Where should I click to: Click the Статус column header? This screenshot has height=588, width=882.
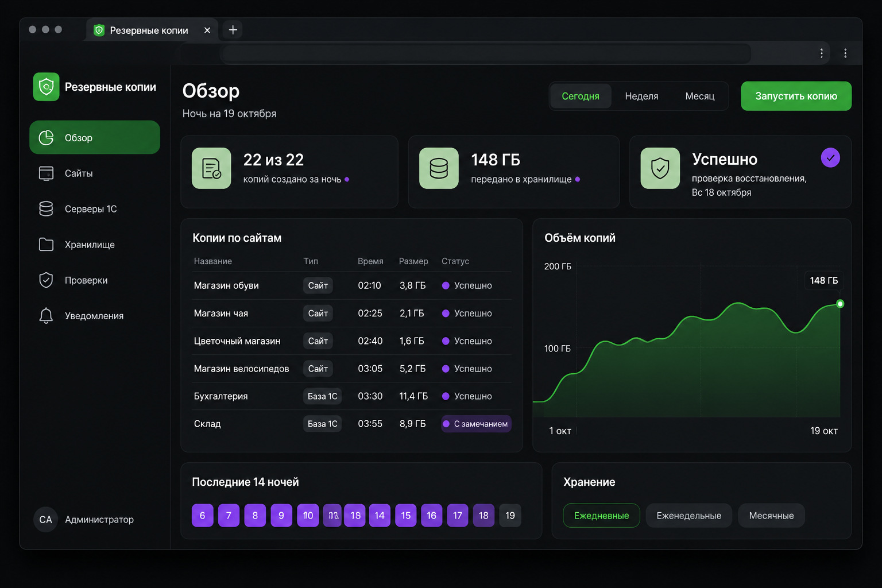tap(455, 261)
